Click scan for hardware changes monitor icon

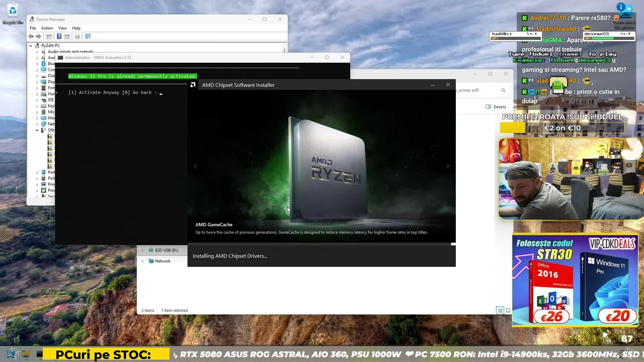[x=88, y=36]
